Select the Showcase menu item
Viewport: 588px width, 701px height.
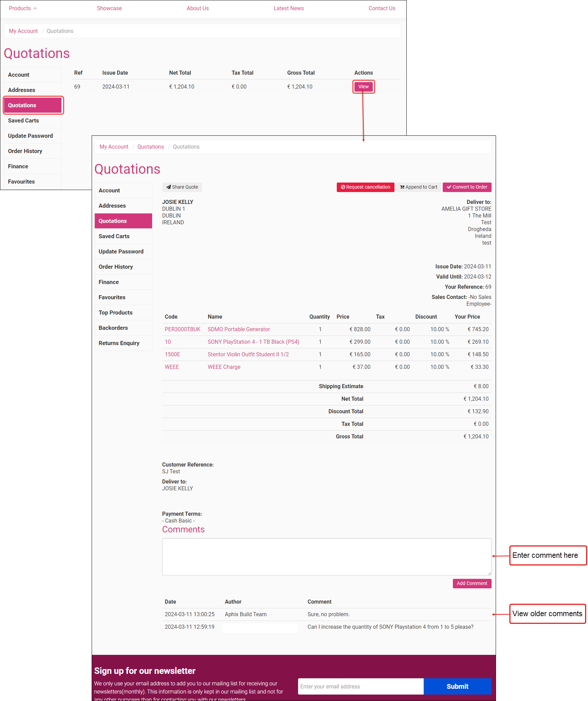pos(109,8)
